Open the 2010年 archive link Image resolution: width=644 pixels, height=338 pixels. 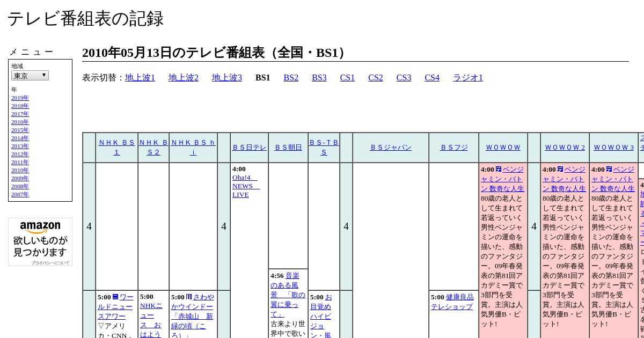20,170
